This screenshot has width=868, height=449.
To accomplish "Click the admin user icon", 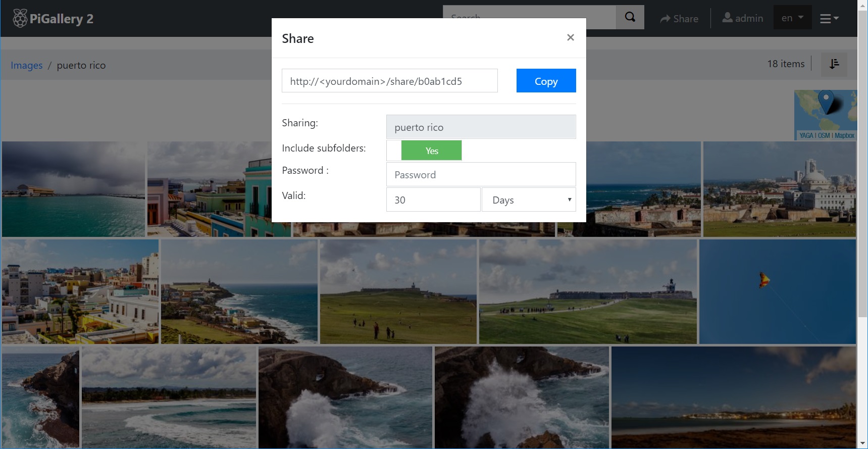I will [727, 18].
